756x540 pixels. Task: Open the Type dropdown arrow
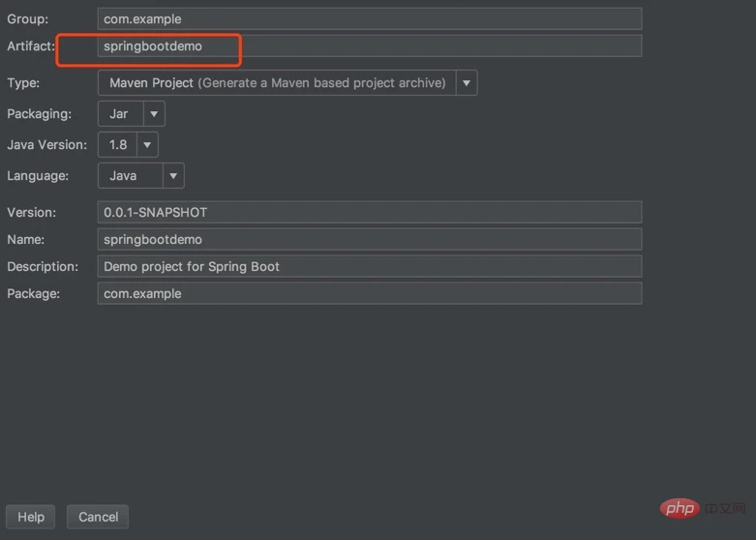(x=467, y=83)
